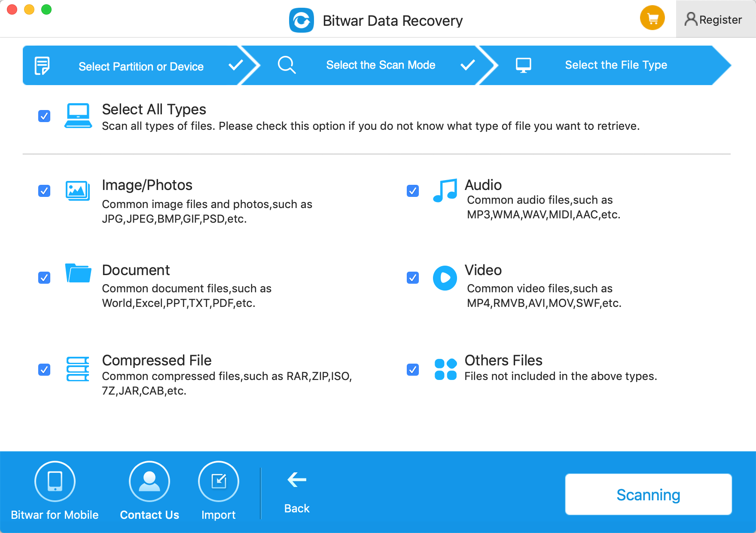Click the Back arrow icon

(297, 480)
